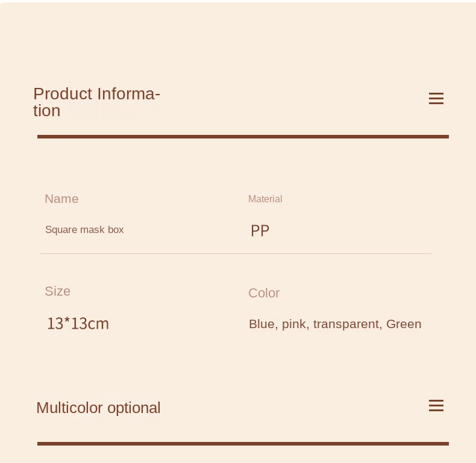Image resolution: width=476 pixels, height=463 pixels.
Task: Click the word 'Blue' in colors
Action: tap(261, 324)
